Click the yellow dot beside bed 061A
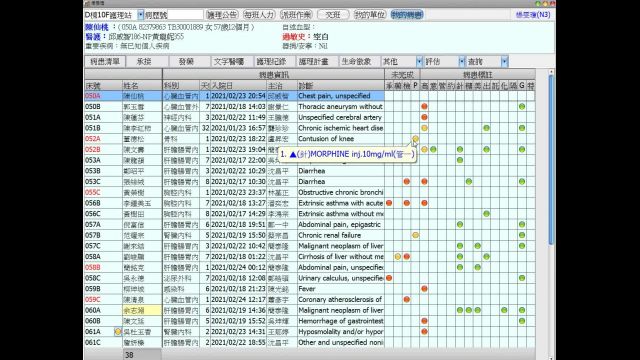The height and width of the screenshot is (360, 640). pyautogui.click(x=118, y=331)
